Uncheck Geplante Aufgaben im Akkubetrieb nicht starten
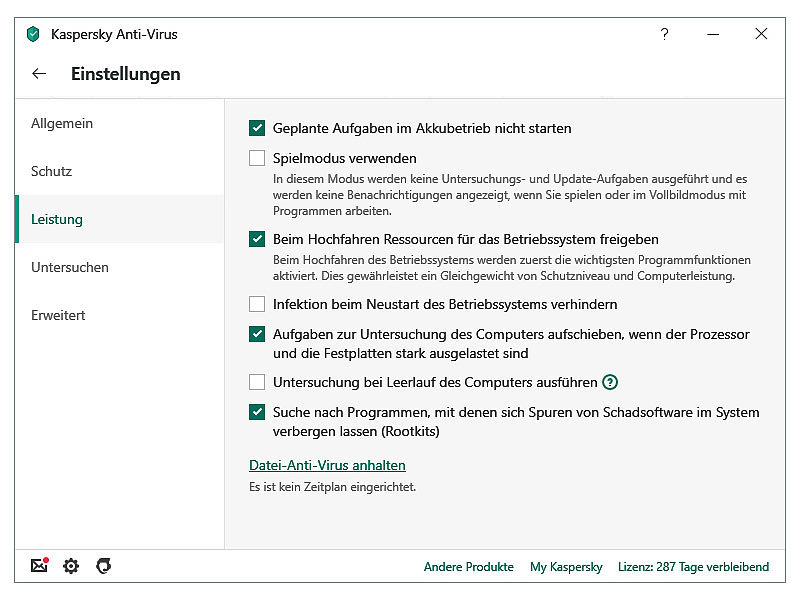Image resolution: width=800 pixels, height=600 pixels. pos(257,128)
